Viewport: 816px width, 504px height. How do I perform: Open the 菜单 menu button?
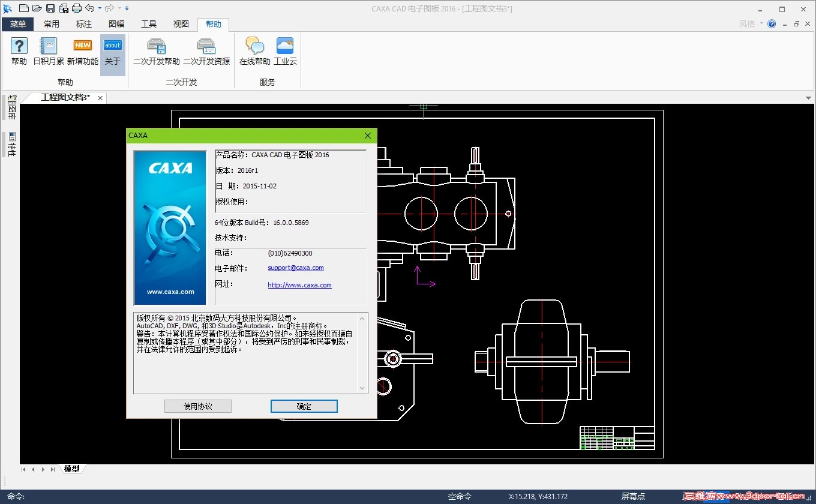tap(18, 24)
